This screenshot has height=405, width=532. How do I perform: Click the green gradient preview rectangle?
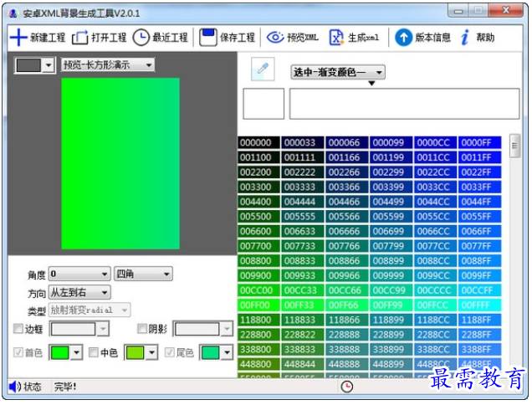click(120, 164)
